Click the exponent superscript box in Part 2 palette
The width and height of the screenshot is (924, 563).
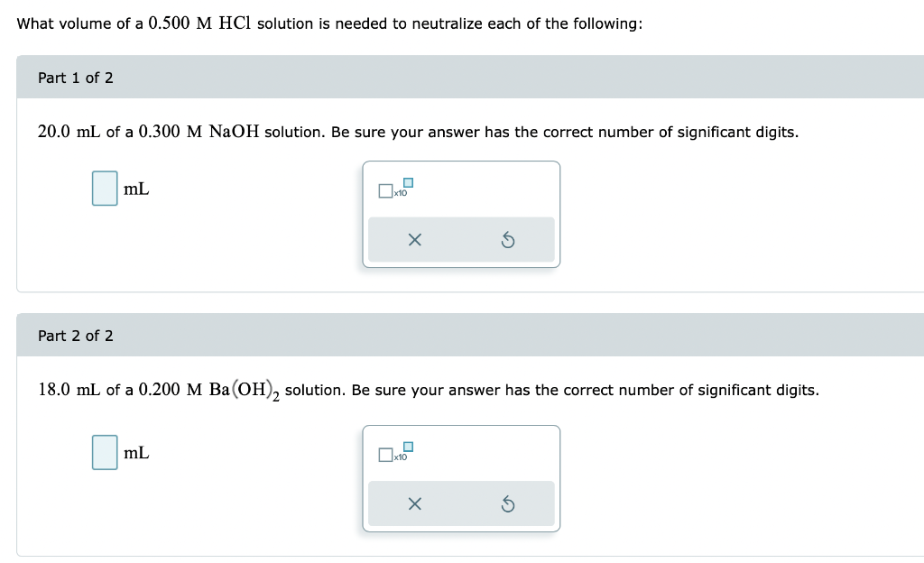407,448
